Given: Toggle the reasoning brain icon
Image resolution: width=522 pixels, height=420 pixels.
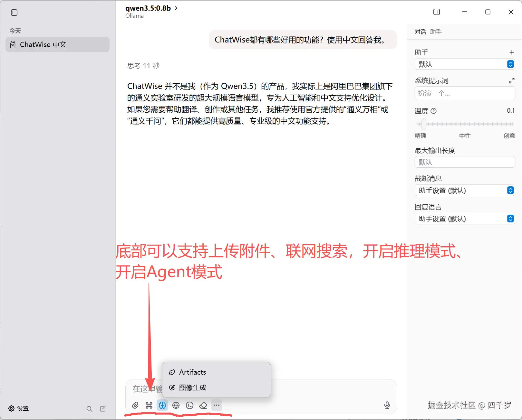Looking at the screenshot, I should click(x=162, y=405).
